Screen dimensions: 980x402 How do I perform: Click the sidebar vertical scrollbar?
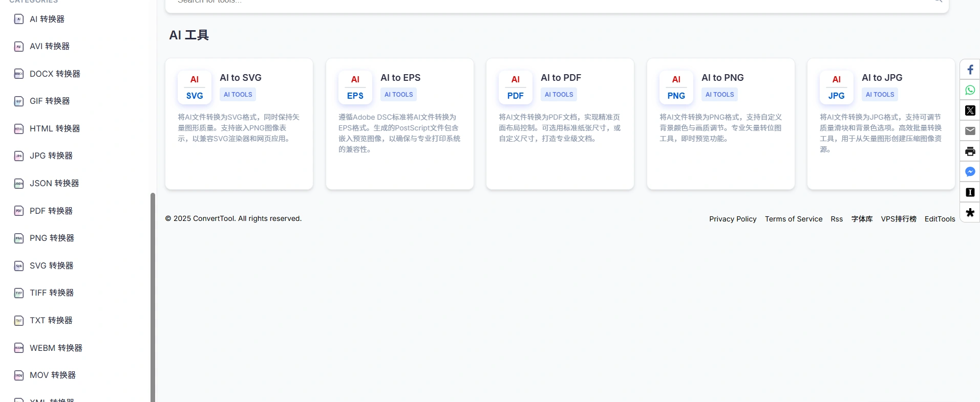point(153,297)
